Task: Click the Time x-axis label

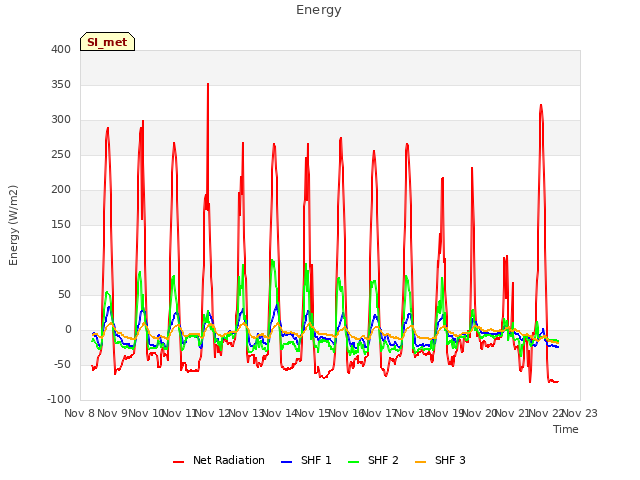Action: (x=566, y=429)
